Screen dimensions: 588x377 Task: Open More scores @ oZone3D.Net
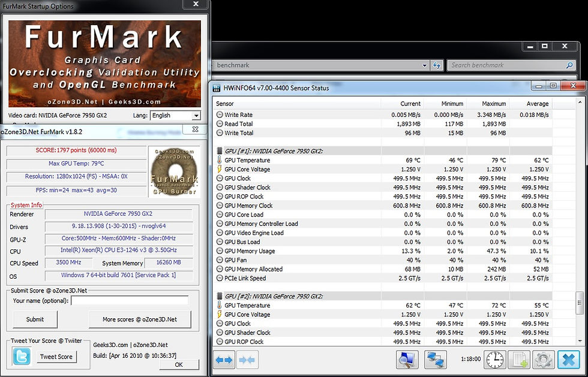tap(140, 319)
